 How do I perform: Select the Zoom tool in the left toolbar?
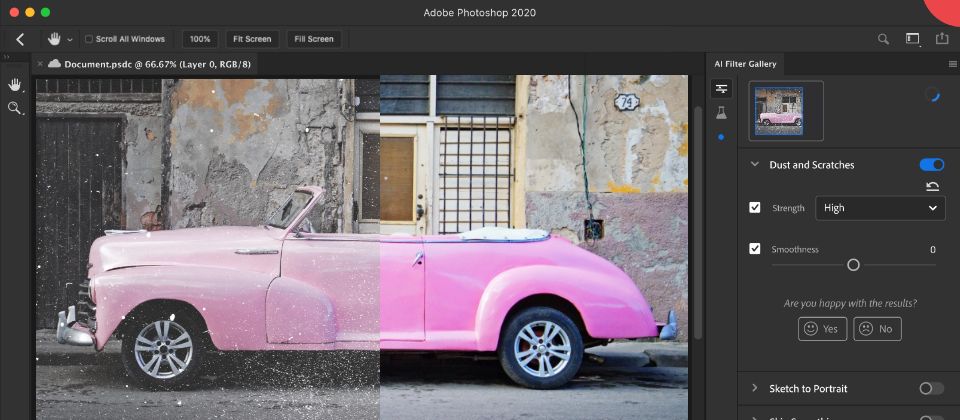click(15, 107)
